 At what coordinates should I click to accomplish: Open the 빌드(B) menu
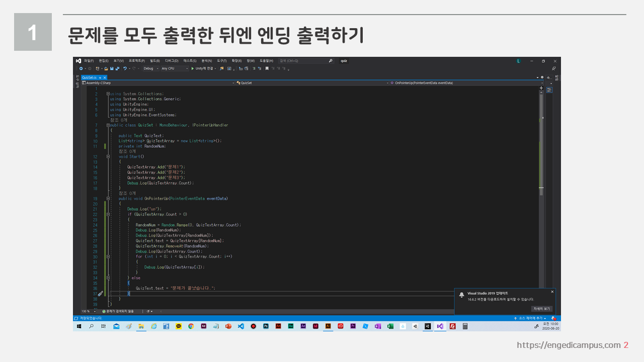click(x=155, y=61)
